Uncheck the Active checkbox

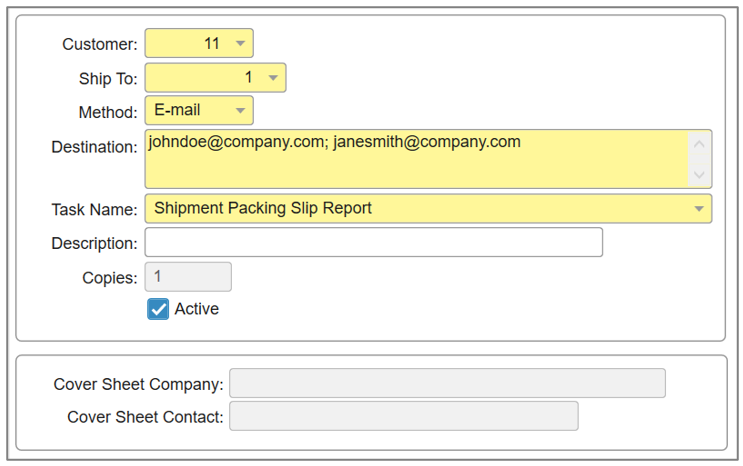coord(158,309)
